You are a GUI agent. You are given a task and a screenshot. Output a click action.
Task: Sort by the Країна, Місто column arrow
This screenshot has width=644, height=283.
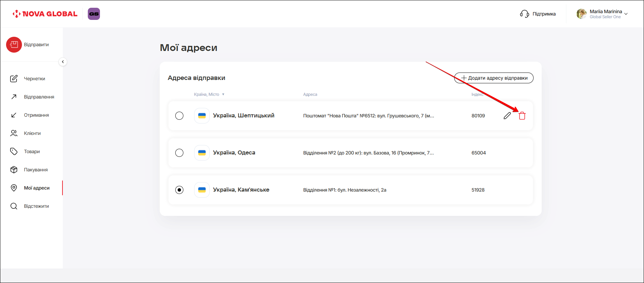(x=223, y=94)
